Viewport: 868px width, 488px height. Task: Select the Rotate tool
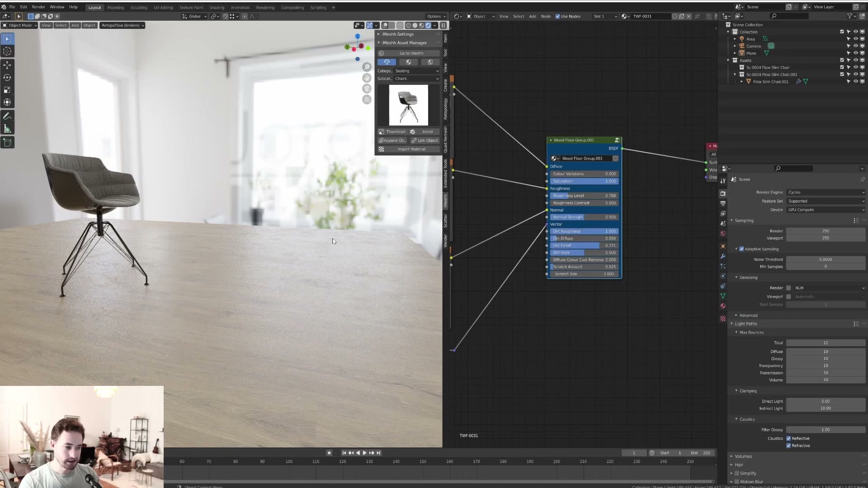coord(7,78)
